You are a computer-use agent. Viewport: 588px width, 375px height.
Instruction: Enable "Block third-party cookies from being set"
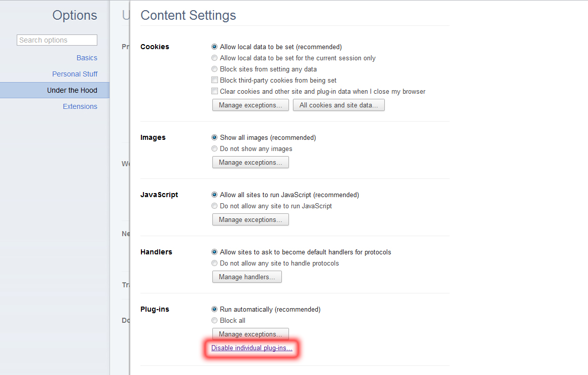pyautogui.click(x=214, y=80)
